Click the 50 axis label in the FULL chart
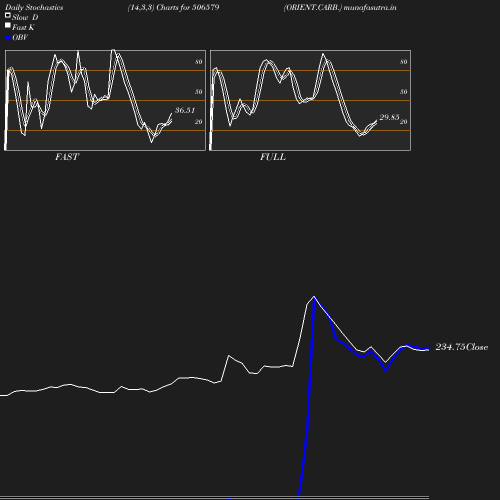The width and height of the screenshot is (500, 500). (x=404, y=92)
